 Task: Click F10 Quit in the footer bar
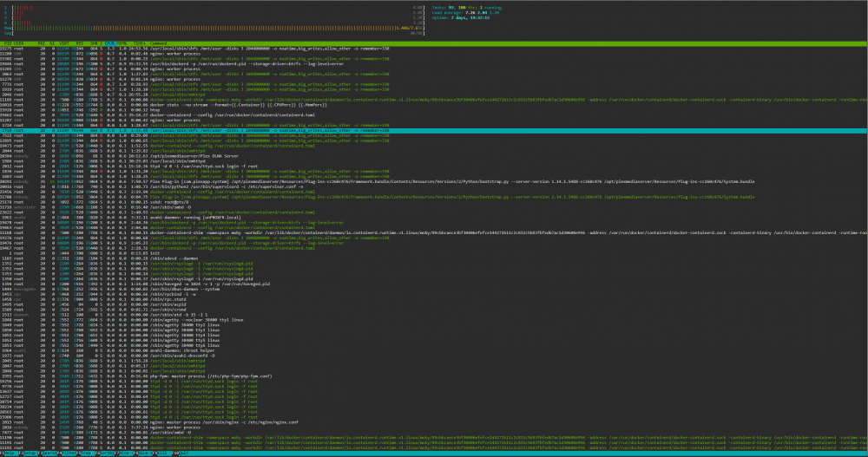click(181, 454)
